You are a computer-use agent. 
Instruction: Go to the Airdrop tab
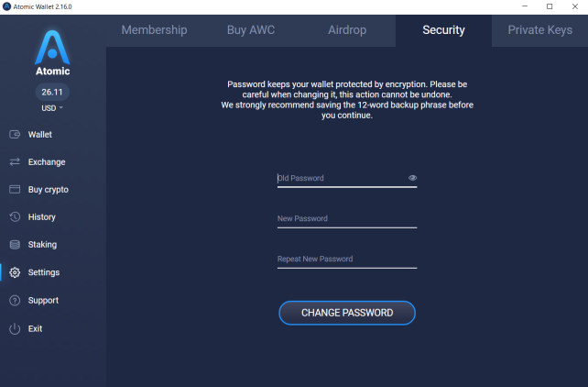coord(347,30)
